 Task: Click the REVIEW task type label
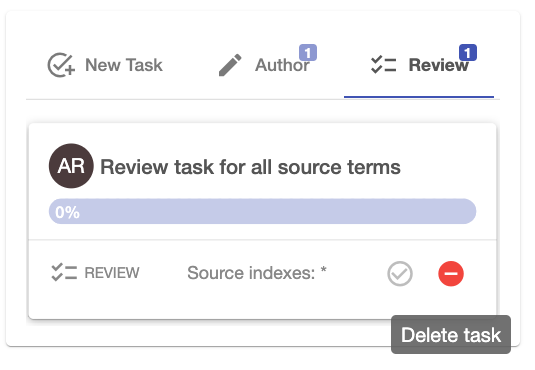point(112,273)
